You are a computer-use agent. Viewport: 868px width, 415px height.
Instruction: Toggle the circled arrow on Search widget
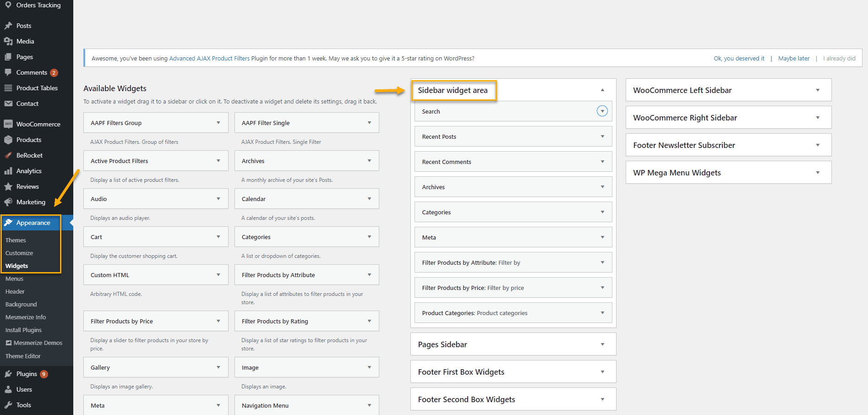click(x=602, y=111)
